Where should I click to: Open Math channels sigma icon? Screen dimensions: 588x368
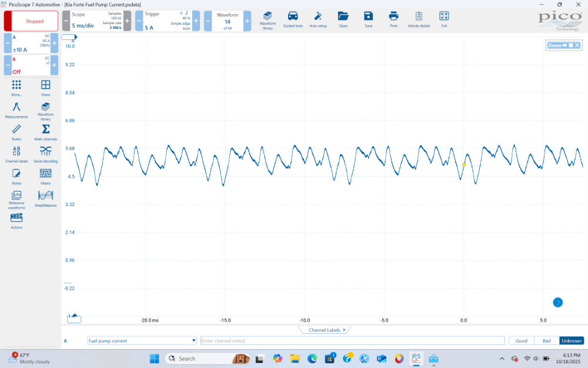pyautogui.click(x=45, y=132)
